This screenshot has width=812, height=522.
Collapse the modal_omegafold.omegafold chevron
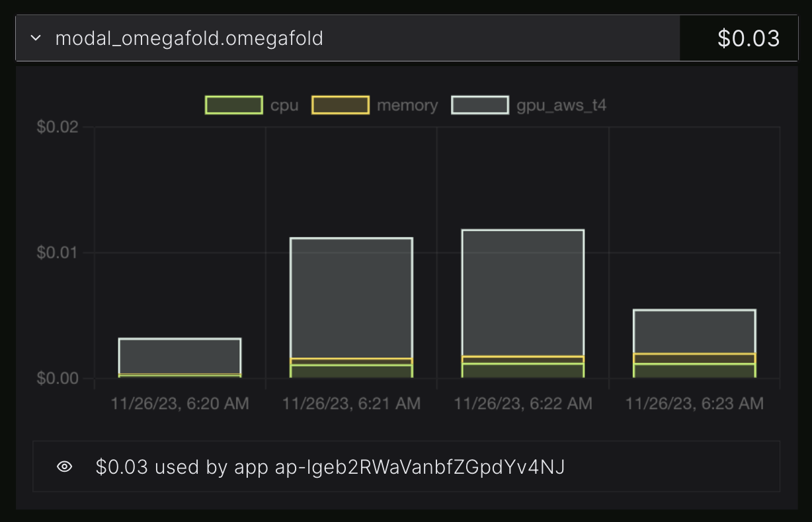(36, 38)
